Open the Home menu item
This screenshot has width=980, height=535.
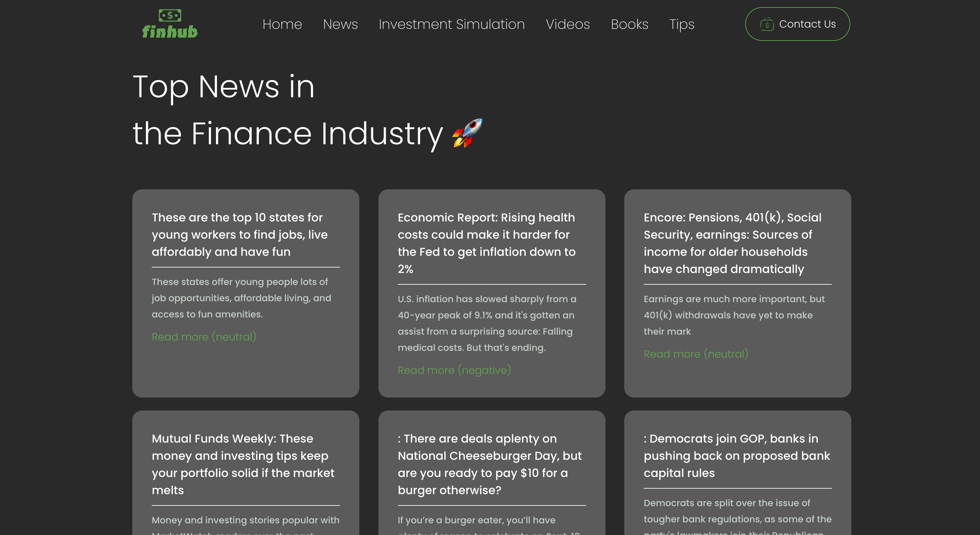282,24
